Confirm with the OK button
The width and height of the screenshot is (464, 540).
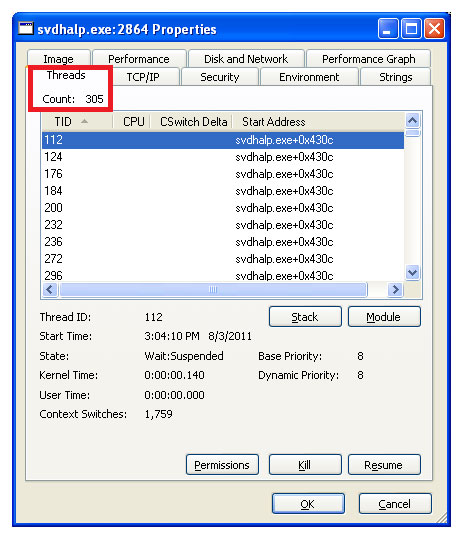[x=308, y=503]
